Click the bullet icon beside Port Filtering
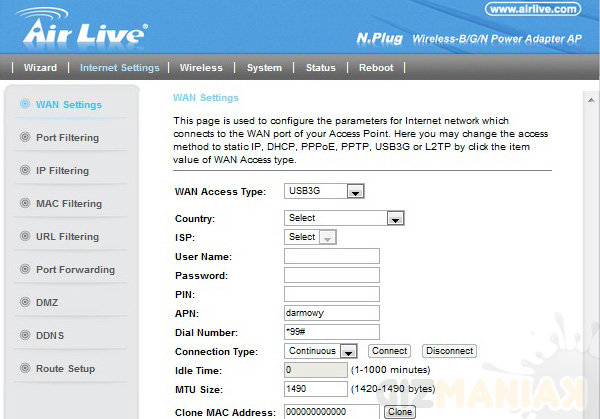The width and height of the screenshot is (600, 419). click(x=23, y=137)
